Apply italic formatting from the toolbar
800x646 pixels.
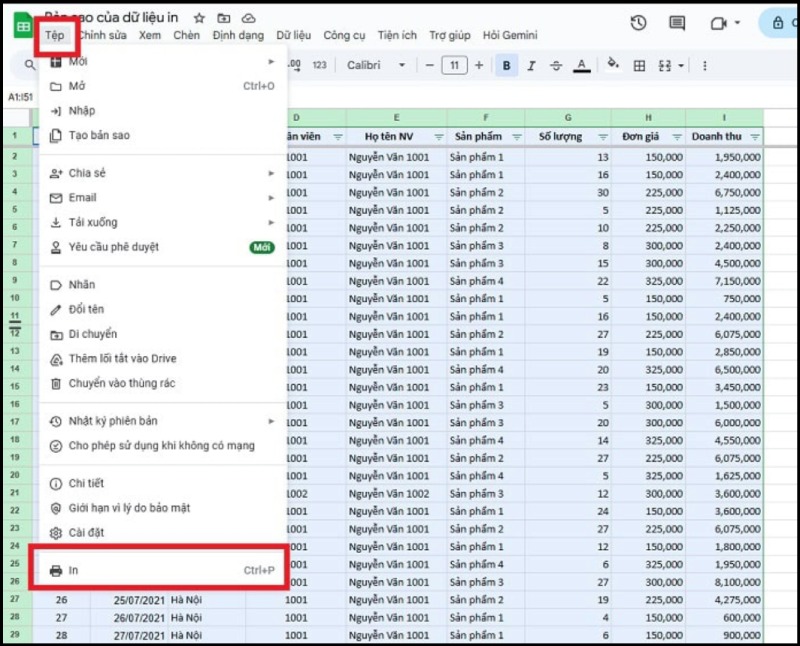point(531,66)
